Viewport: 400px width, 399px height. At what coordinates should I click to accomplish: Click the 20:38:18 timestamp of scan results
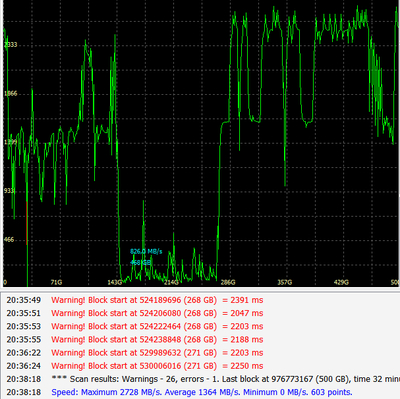pyautogui.click(x=24, y=379)
